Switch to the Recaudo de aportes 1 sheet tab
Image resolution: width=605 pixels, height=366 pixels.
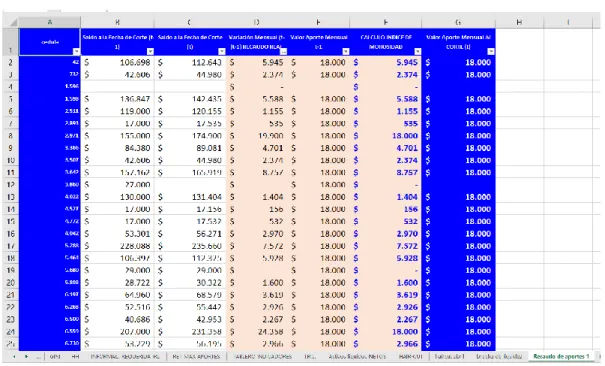(561, 356)
